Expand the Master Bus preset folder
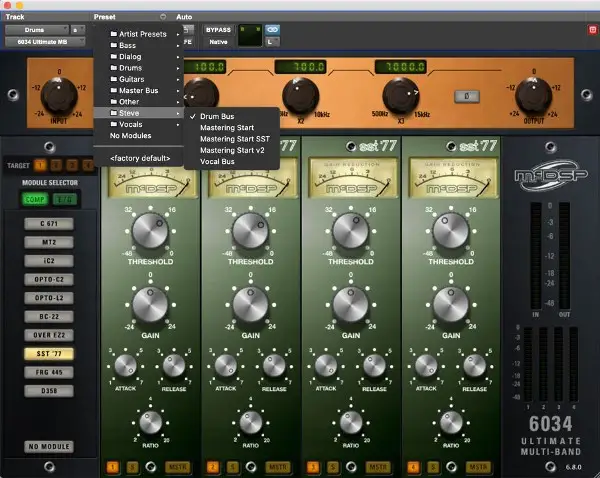Image resolution: width=600 pixels, height=478 pixels. click(x=140, y=90)
